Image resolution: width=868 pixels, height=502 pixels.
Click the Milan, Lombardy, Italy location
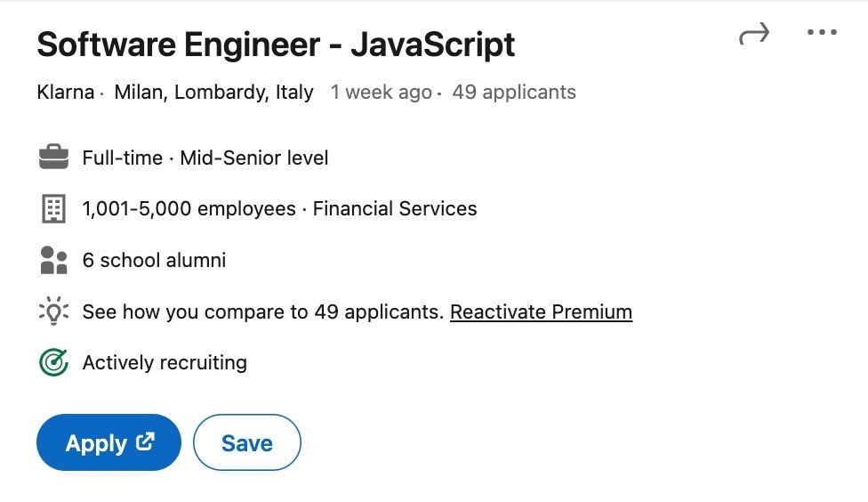click(213, 93)
